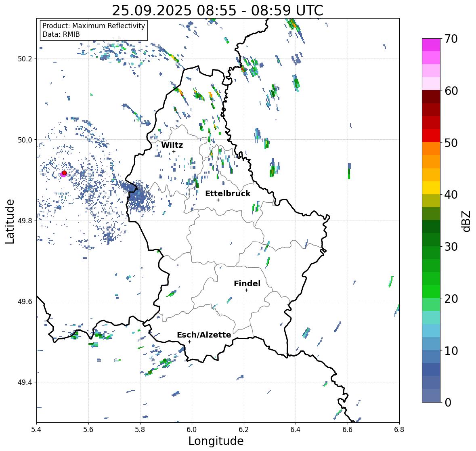The height and width of the screenshot is (451, 476).
Task: Click the colorbar tick label 70
Action: [451, 39]
